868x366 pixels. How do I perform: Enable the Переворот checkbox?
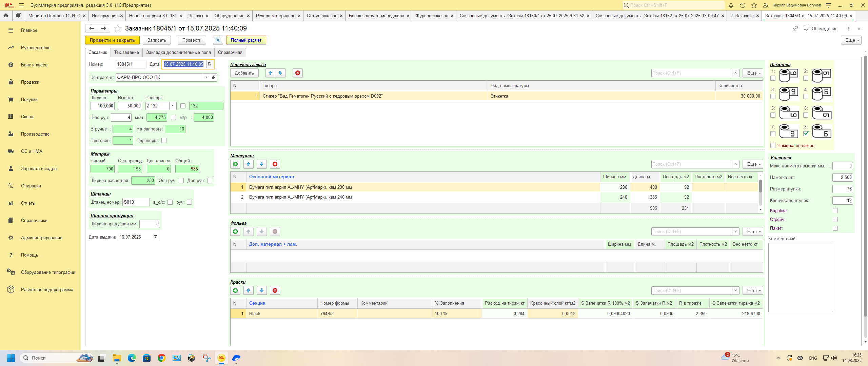(164, 140)
